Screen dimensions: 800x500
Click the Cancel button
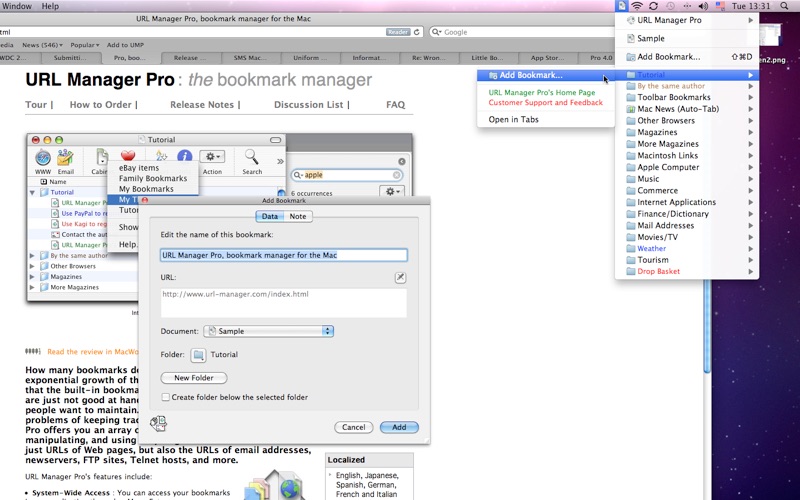point(354,427)
